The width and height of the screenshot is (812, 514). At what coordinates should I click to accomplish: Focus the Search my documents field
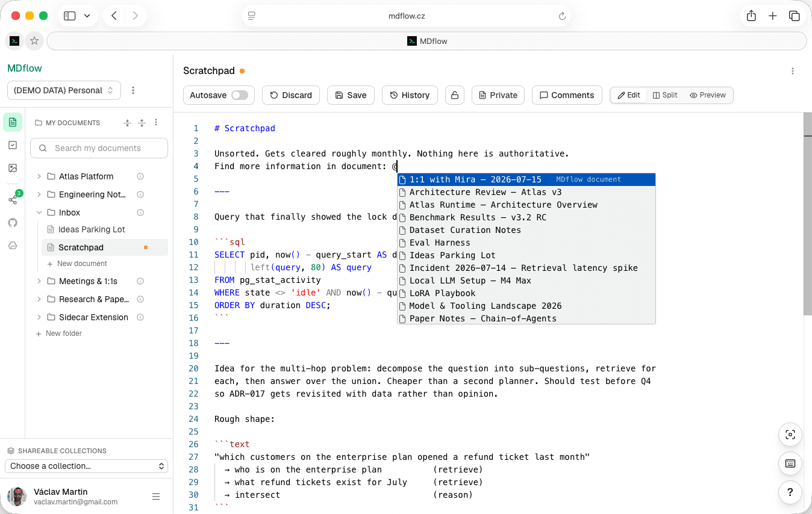pos(99,148)
